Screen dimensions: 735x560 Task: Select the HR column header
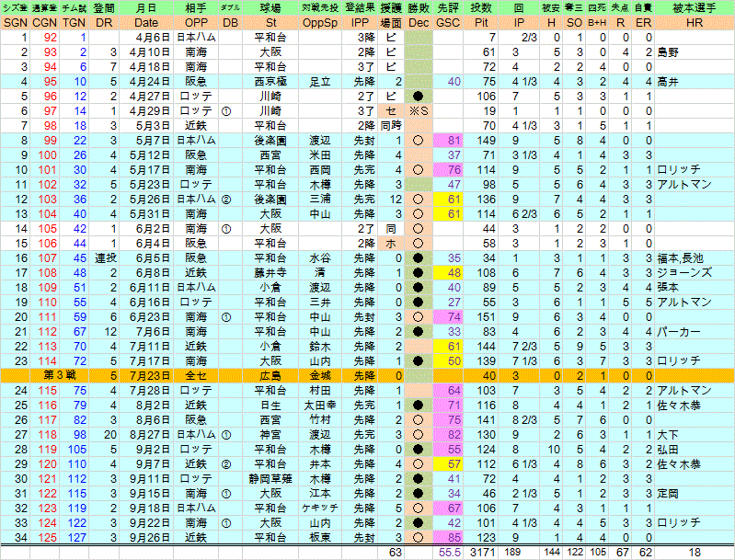pos(694,22)
